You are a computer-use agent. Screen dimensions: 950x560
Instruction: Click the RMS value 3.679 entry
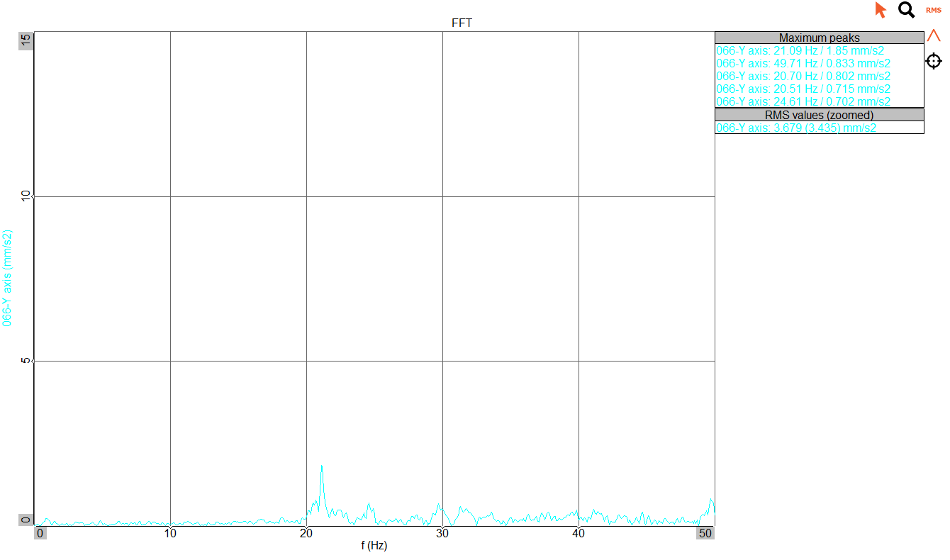798,128
